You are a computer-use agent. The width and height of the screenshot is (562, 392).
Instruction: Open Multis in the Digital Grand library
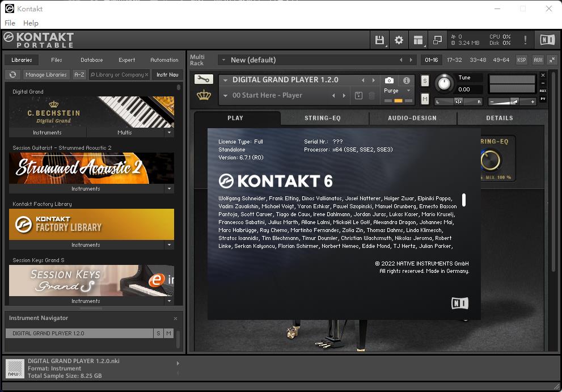pyautogui.click(x=124, y=132)
